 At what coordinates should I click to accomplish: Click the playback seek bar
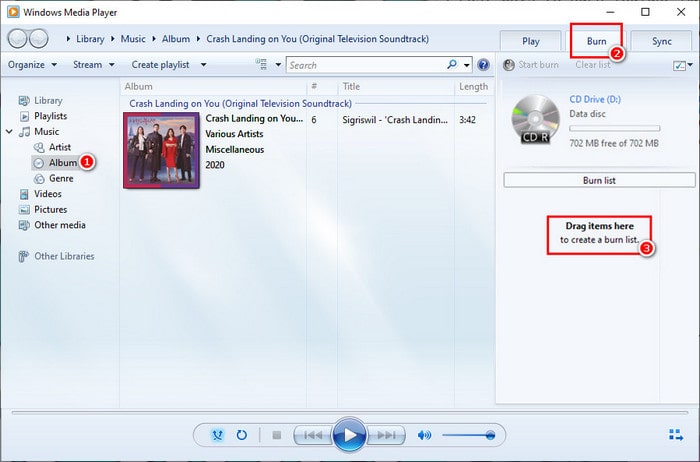[350, 412]
